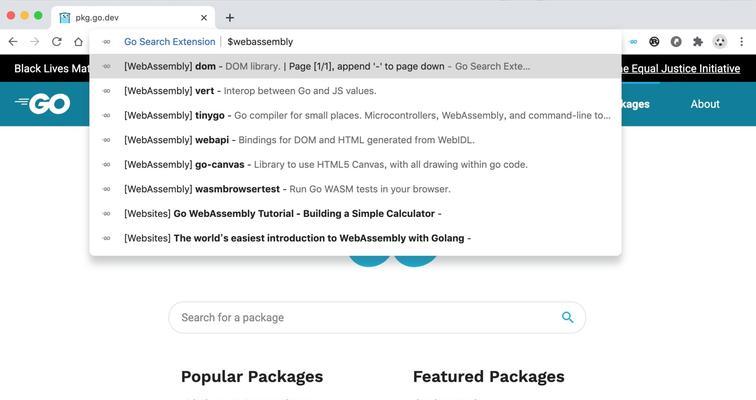The width and height of the screenshot is (756, 400).
Task: Open 'The world's easiest introduction to WebAssembly' suggestion
Action: coord(355,239)
